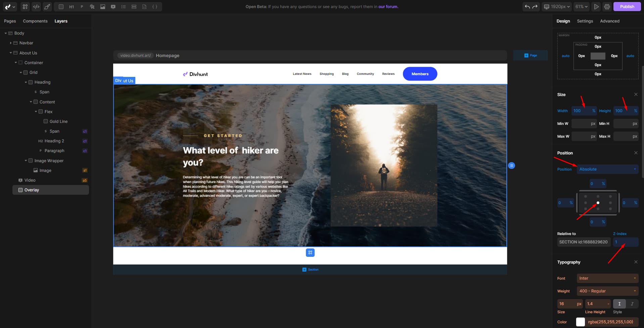Switch to the Components tab
The width and height of the screenshot is (644, 328).
tap(35, 21)
